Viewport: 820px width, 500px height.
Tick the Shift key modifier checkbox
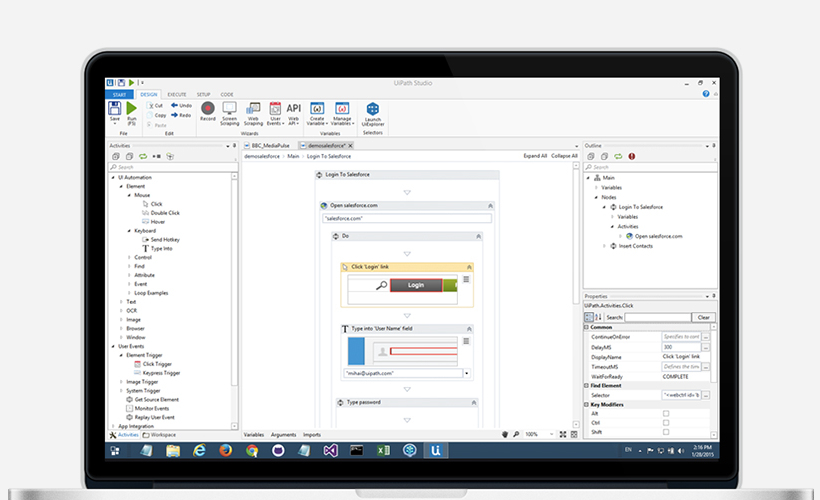[x=666, y=431]
